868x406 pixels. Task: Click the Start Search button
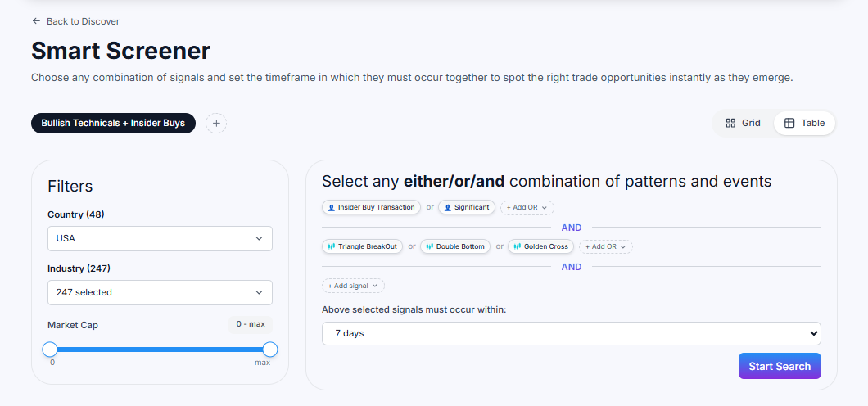pyautogui.click(x=779, y=366)
